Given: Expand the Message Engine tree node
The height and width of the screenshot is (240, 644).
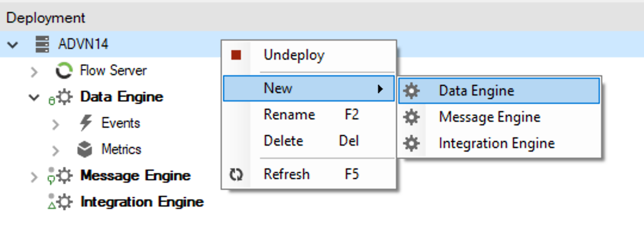Looking at the screenshot, I should 35,177.
